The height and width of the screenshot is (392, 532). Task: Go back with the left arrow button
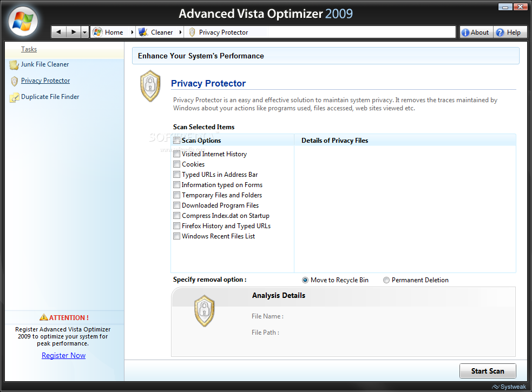[58, 32]
